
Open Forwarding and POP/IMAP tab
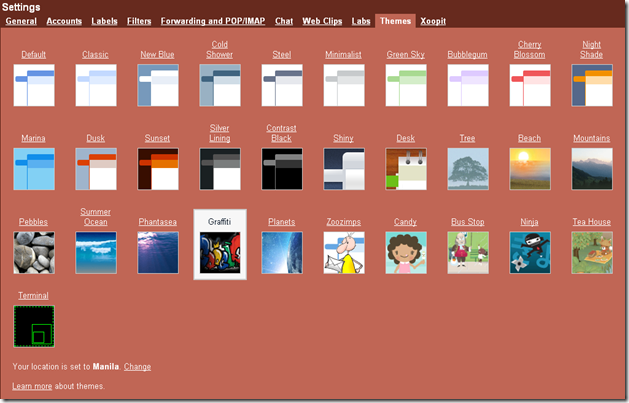[213, 21]
